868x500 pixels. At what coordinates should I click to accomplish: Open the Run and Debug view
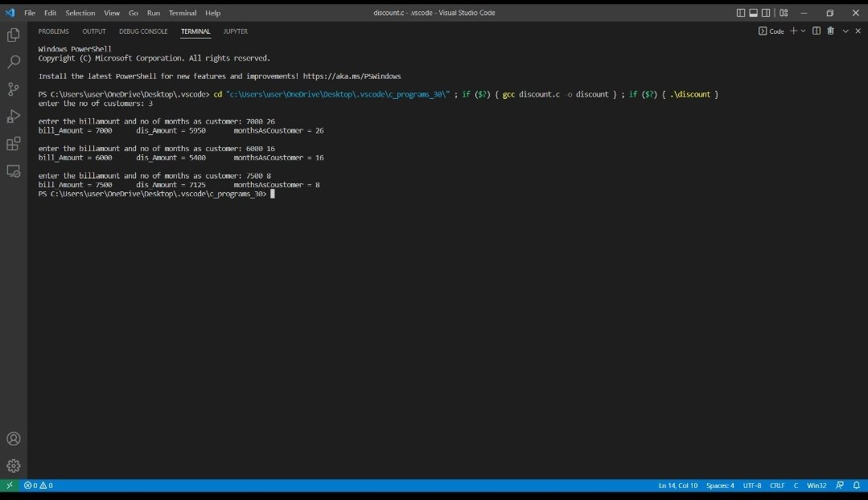[x=14, y=116]
